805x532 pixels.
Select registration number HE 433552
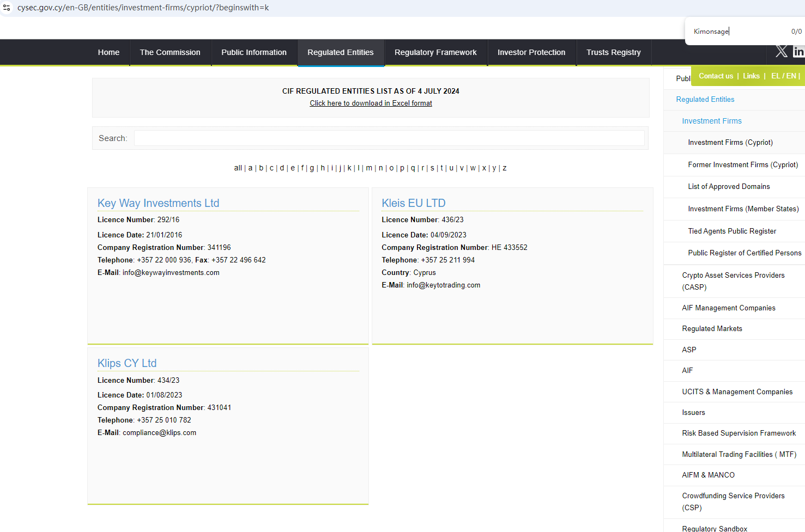pyautogui.click(x=510, y=248)
